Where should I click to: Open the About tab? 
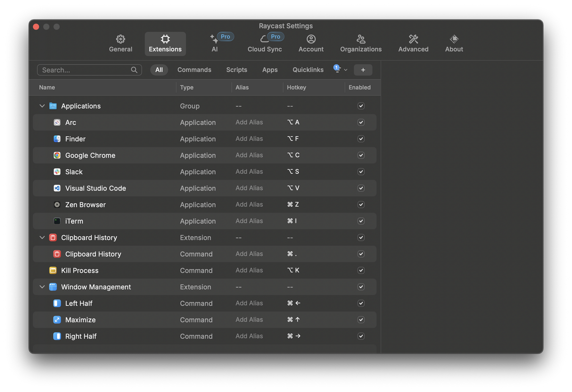pyautogui.click(x=454, y=43)
